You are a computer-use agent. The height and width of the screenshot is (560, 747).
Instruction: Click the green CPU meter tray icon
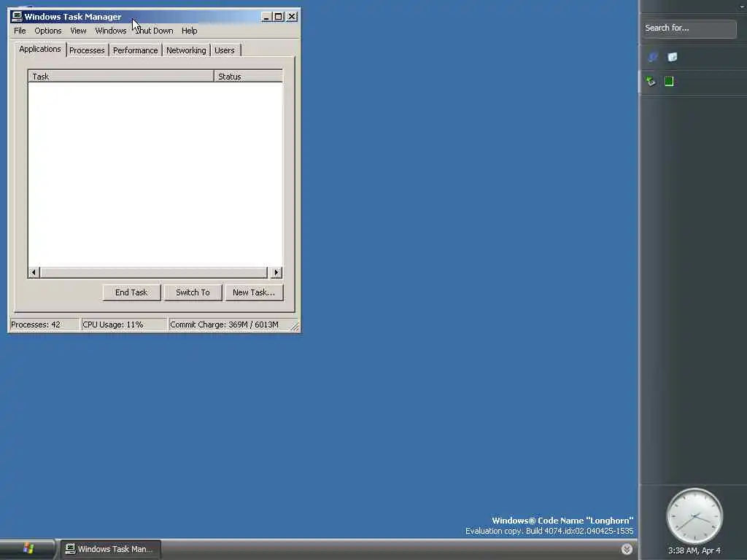pos(669,82)
